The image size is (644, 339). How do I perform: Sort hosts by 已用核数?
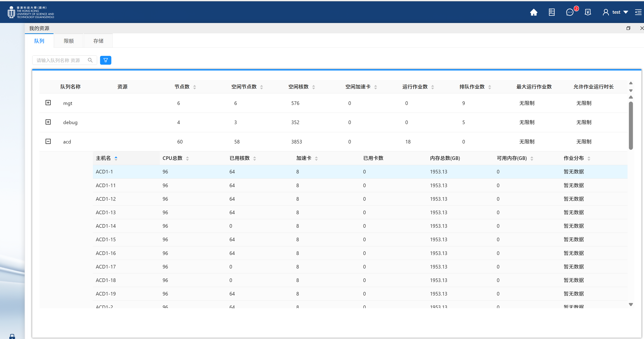[254, 158]
